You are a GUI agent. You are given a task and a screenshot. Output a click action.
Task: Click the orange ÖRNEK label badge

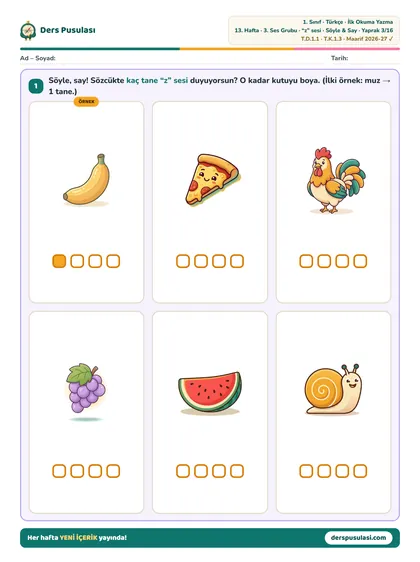coord(86,102)
